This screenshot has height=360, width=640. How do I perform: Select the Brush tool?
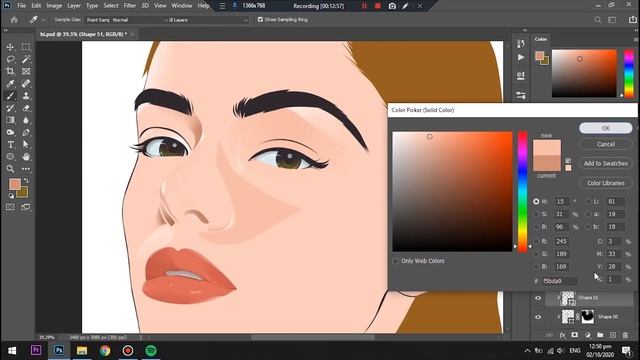10,96
